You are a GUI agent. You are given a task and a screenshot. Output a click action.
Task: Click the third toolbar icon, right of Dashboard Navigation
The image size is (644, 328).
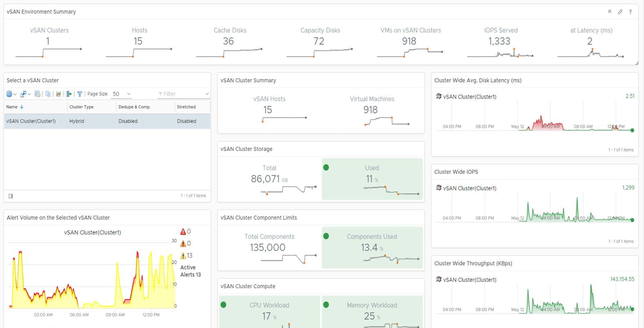37,94
